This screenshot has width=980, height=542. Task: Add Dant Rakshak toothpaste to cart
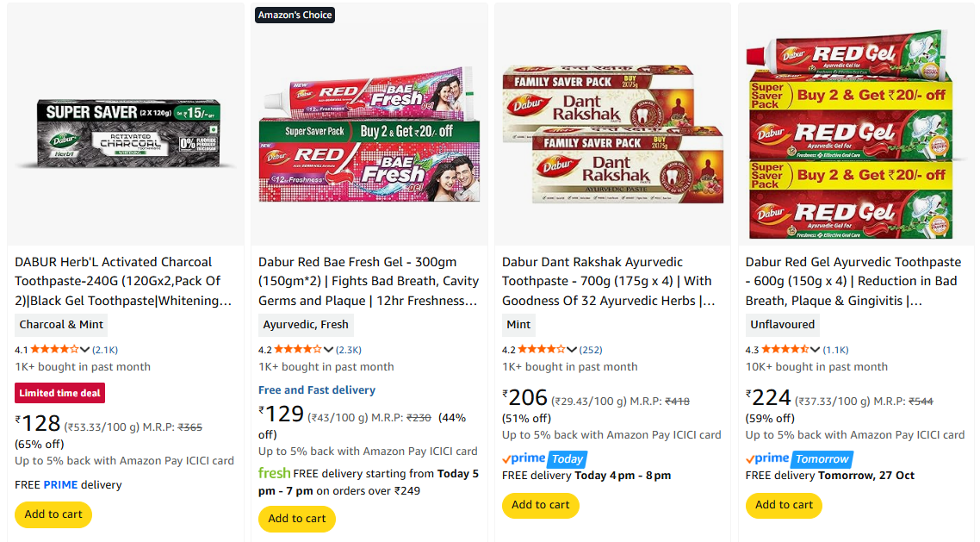click(541, 505)
